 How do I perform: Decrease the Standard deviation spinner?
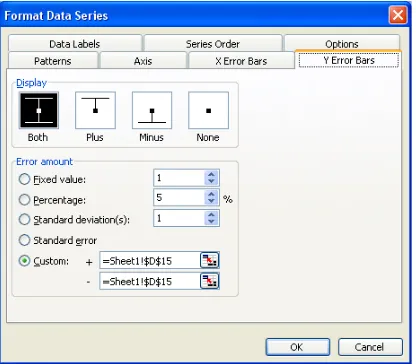(x=211, y=222)
